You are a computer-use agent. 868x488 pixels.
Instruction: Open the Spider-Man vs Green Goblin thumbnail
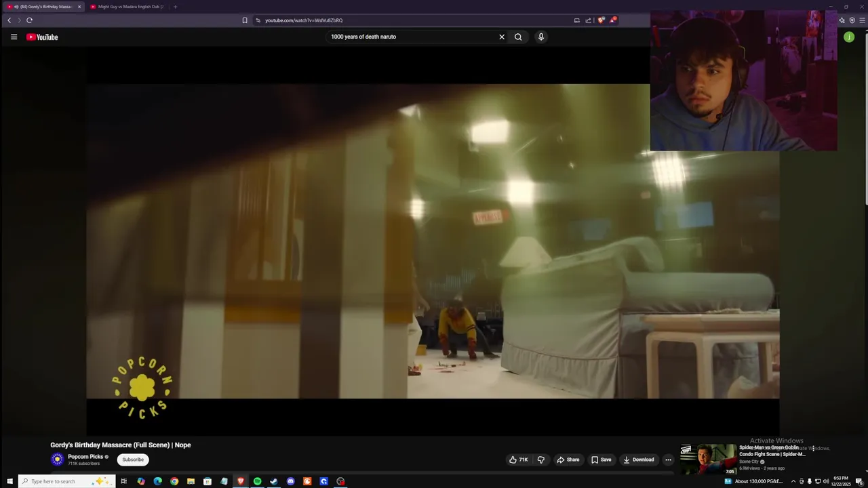pyautogui.click(x=708, y=460)
